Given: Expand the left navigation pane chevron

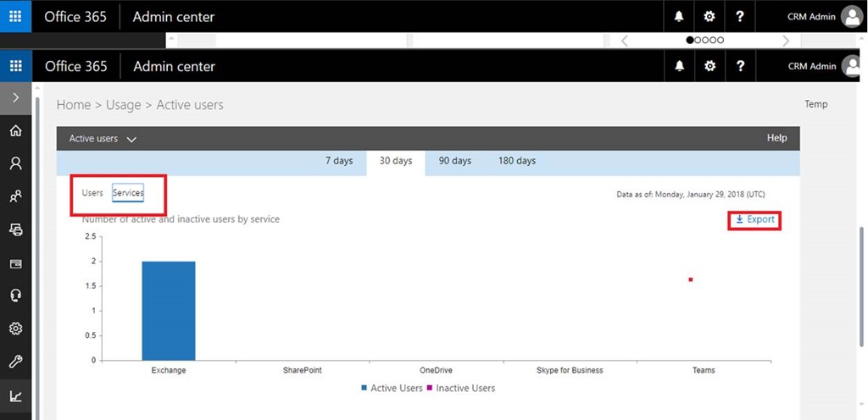Looking at the screenshot, I should 15,98.
